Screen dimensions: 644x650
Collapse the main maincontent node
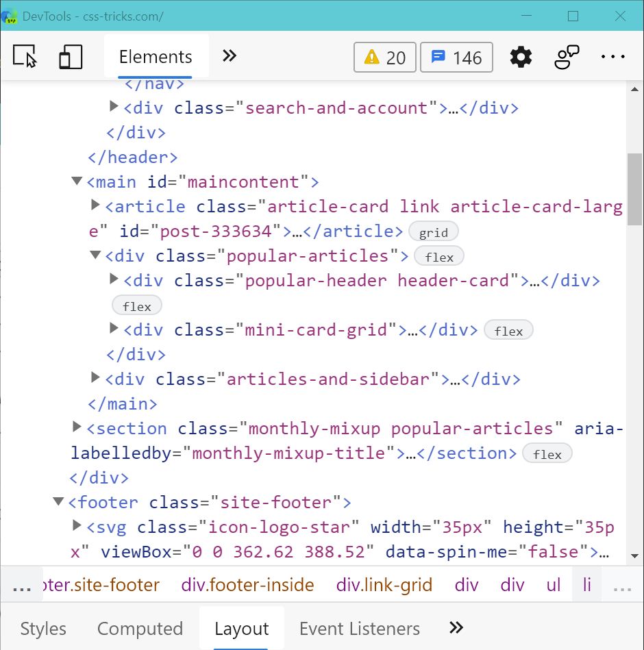pos(77,182)
